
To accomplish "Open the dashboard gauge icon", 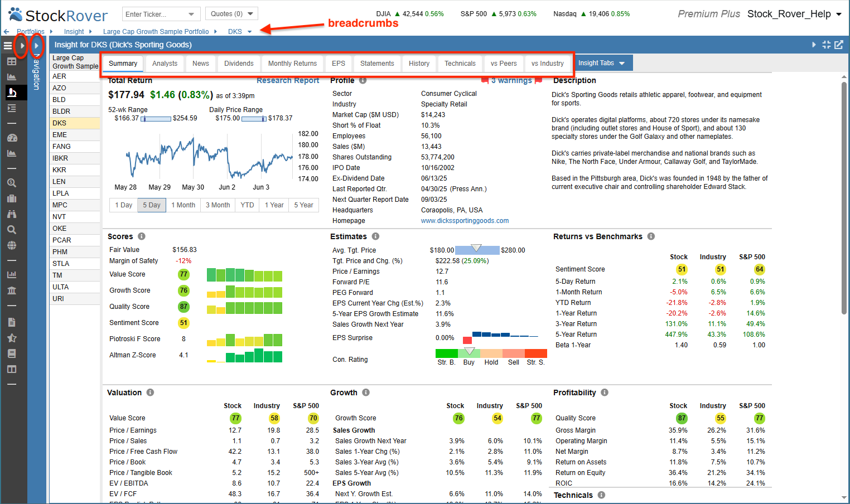I will pyautogui.click(x=12, y=138).
